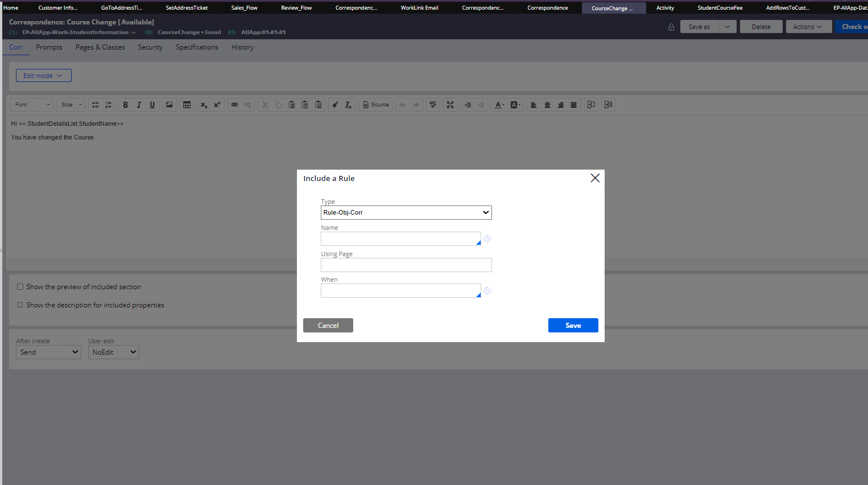Expand the Actions menu
This screenshot has width=868, height=485.
pos(808,27)
